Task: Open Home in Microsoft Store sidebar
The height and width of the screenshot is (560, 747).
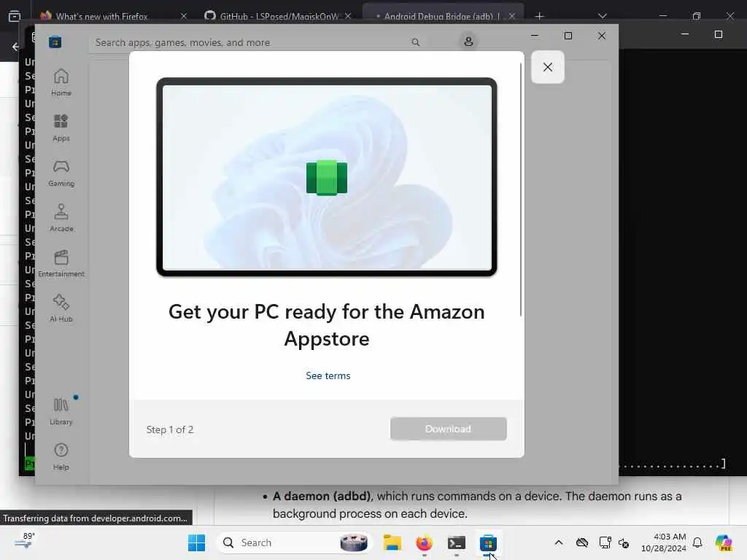Action: 61,82
